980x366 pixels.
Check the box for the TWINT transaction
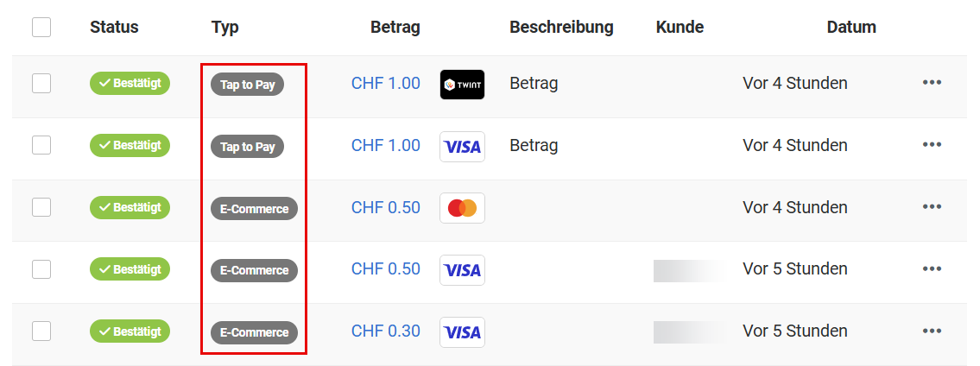[41, 83]
